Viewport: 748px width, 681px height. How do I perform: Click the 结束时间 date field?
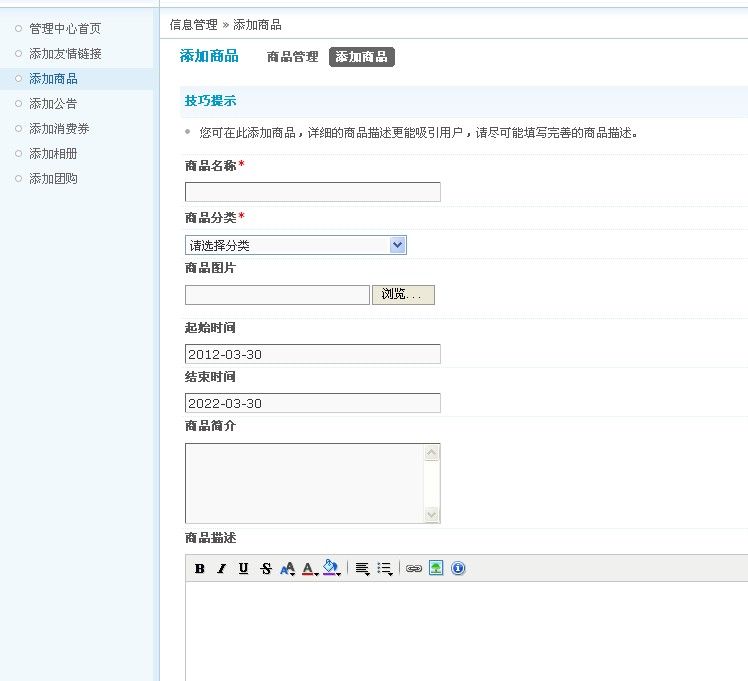pyautogui.click(x=312, y=403)
